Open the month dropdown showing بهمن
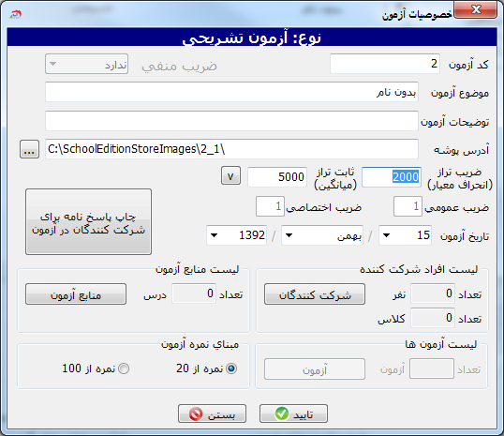This screenshot has height=436, width=504. 289,235
